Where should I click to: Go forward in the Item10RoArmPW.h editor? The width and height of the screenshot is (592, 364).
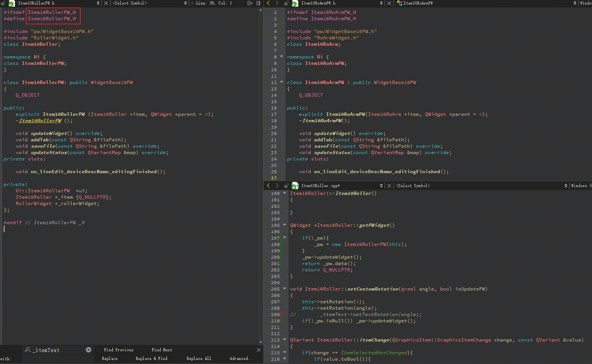click(277, 3)
